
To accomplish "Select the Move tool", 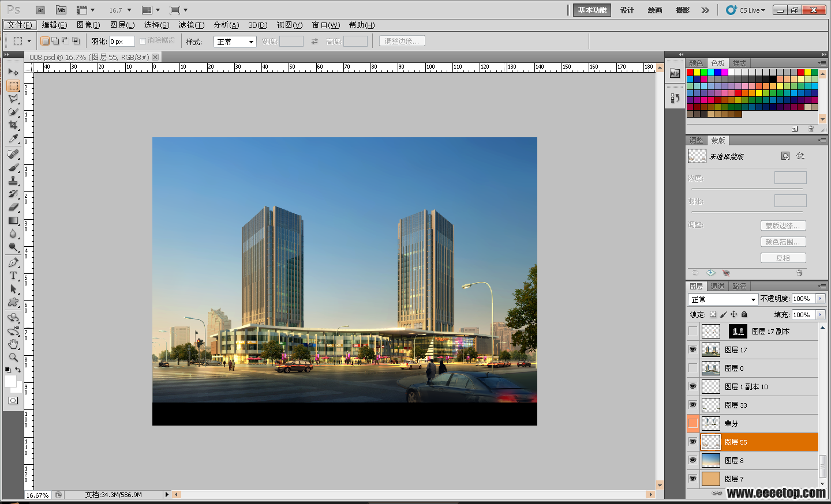I will coord(13,72).
